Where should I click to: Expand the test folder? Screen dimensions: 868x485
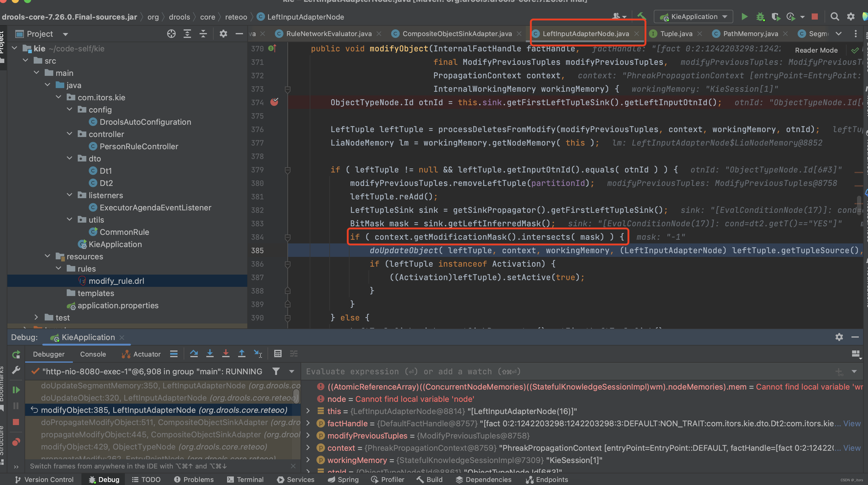[36, 317]
